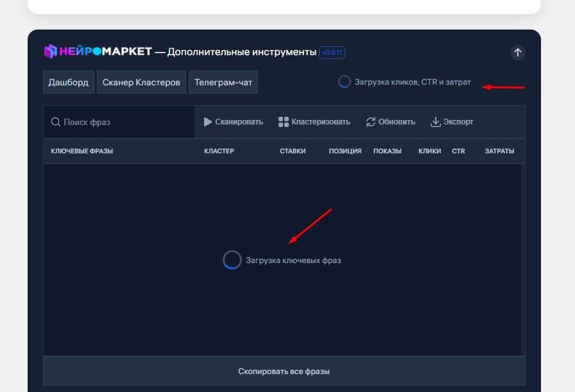Open the Телеграм-чат tab
The image size is (575, 392).
click(x=223, y=82)
